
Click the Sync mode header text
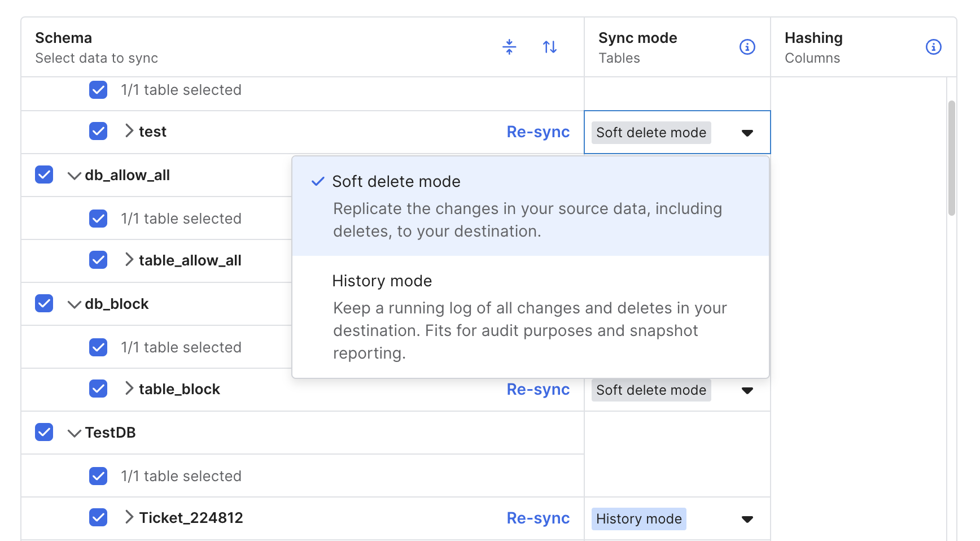(638, 38)
